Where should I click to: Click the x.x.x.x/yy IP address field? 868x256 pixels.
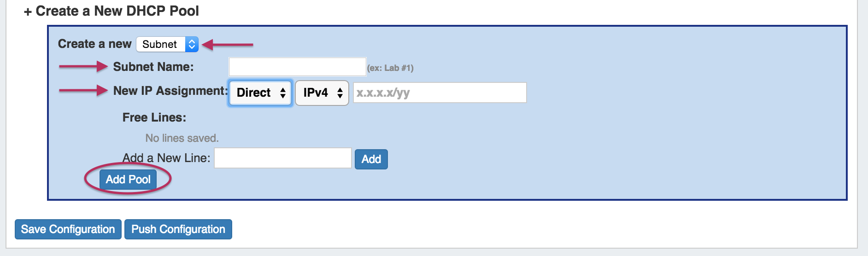coord(440,93)
